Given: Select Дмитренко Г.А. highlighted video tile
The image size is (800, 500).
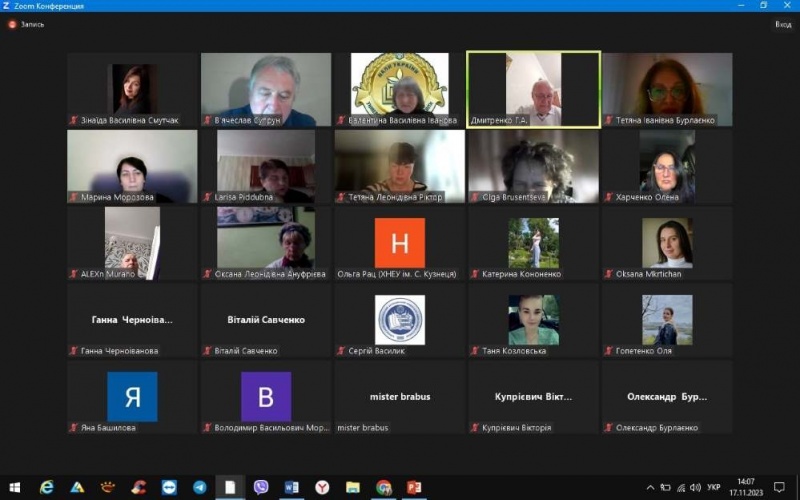Looking at the screenshot, I should pos(533,90).
